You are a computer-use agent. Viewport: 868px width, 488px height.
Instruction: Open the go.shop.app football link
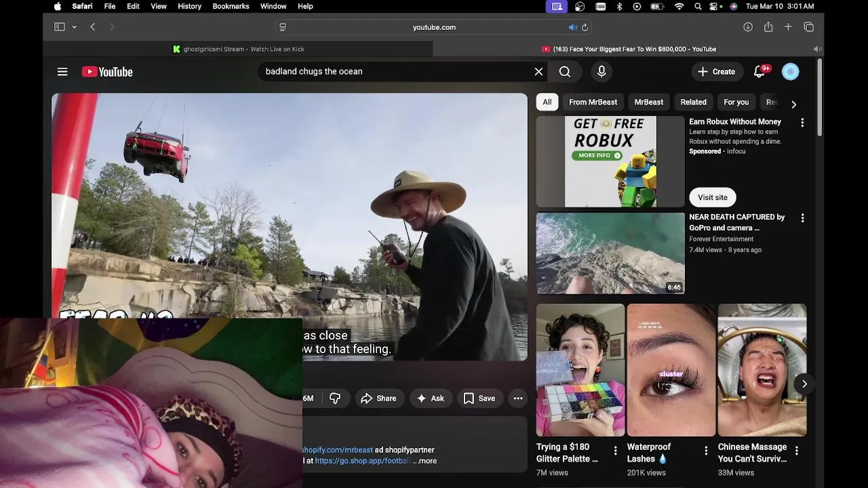pyautogui.click(x=363, y=461)
